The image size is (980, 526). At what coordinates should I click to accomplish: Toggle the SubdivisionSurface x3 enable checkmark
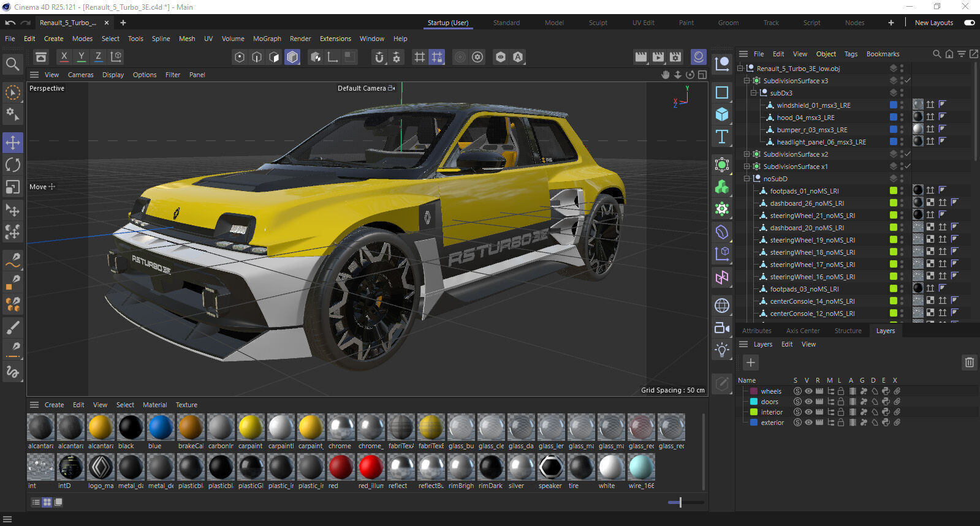click(x=908, y=80)
